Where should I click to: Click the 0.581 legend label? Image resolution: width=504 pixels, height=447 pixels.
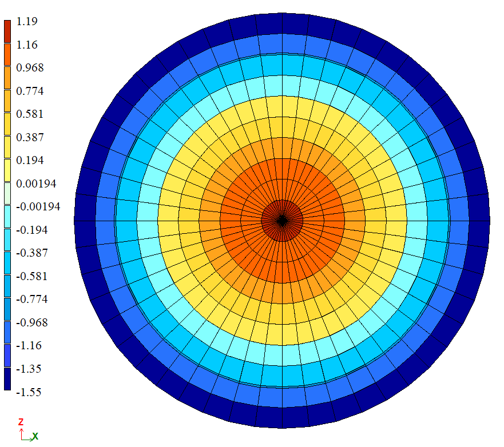30,114
